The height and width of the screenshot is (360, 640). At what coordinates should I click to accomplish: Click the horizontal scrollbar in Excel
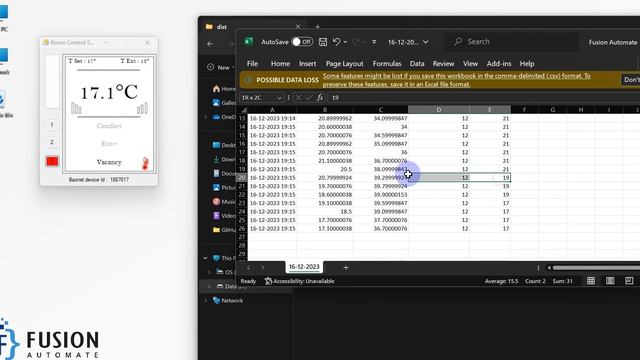(596, 268)
